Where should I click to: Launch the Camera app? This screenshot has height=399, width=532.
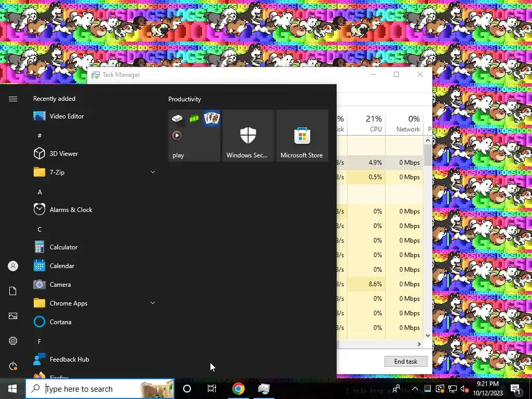point(94,284)
